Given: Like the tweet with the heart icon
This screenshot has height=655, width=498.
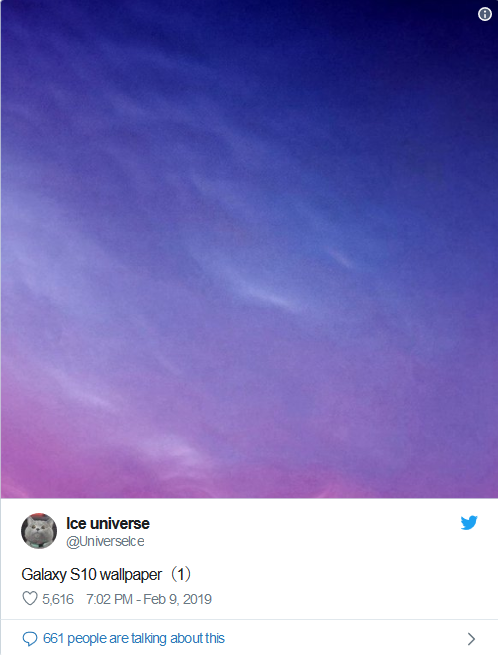Looking at the screenshot, I should [x=30, y=599].
